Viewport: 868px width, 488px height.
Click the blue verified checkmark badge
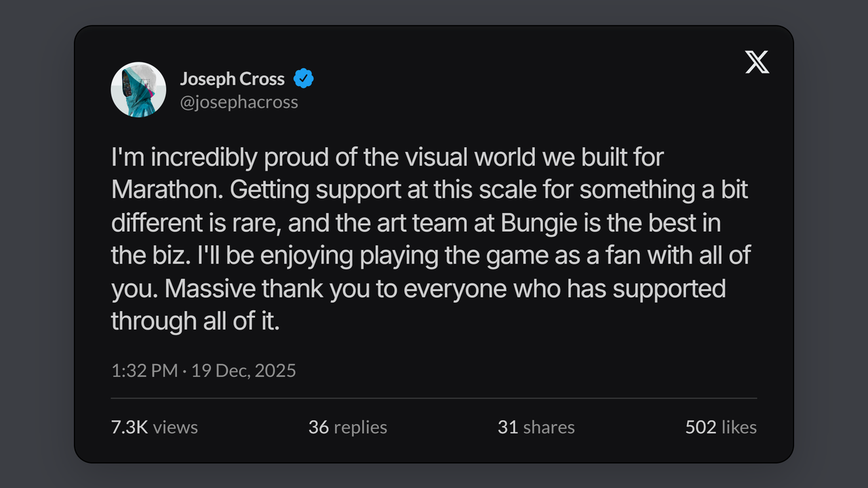(303, 79)
